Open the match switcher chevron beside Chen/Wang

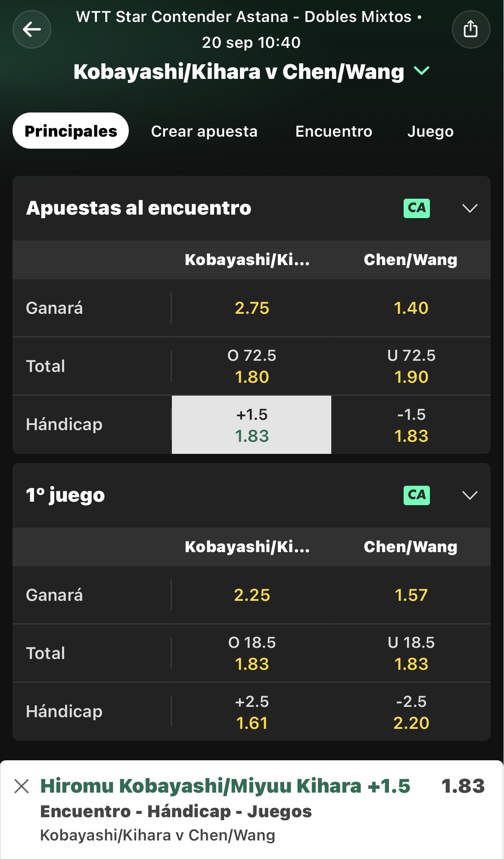(x=422, y=71)
